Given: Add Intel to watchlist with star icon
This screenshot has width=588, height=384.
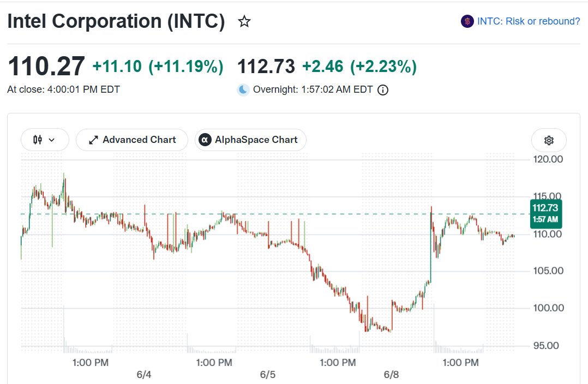Looking at the screenshot, I should point(244,21).
